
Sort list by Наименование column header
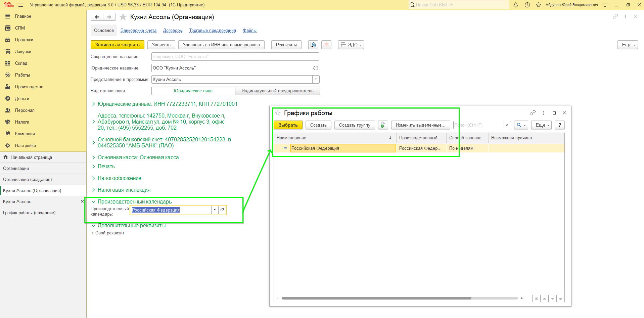click(x=335, y=138)
